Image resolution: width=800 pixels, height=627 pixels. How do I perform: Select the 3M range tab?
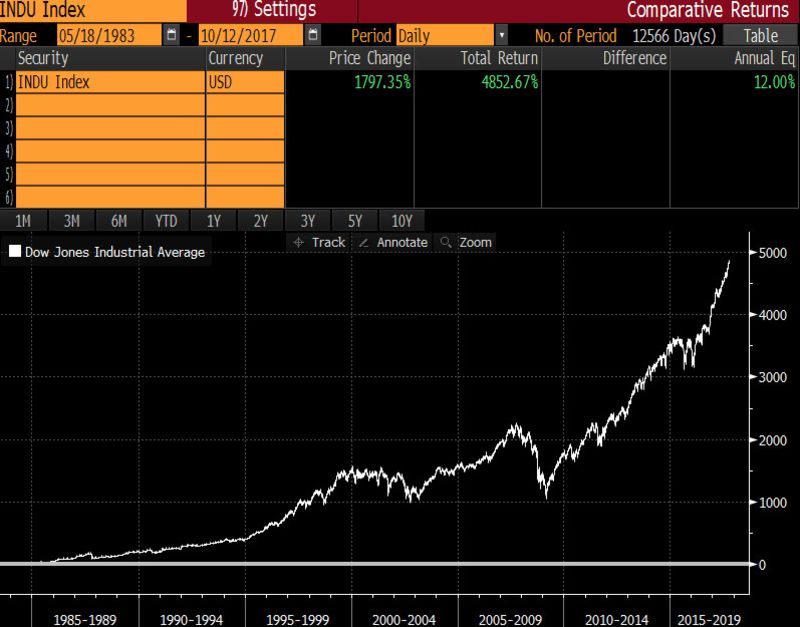(71, 221)
